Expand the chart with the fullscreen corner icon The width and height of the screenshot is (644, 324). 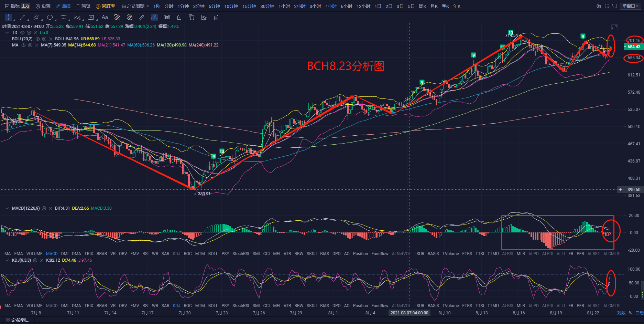(614, 27)
